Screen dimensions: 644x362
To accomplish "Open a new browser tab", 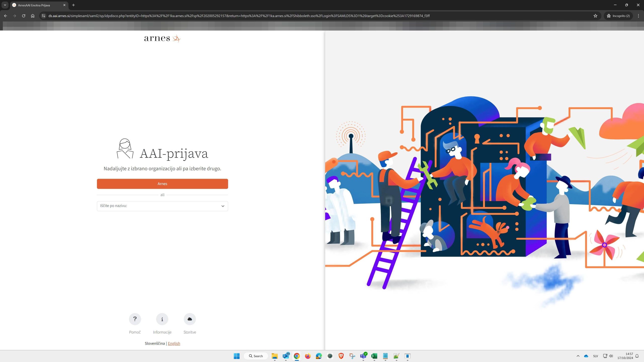I will tap(73, 5).
